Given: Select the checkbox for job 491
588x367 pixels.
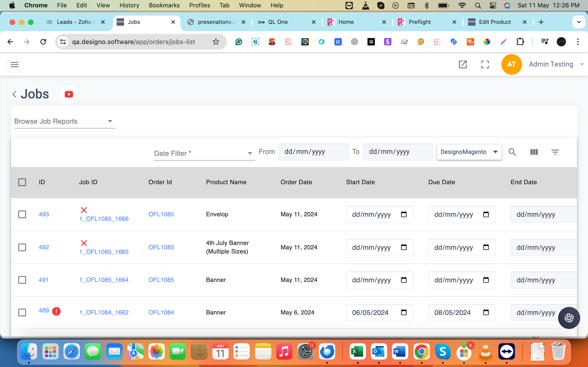Looking at the screenshot, I should [x=22, y=280].
